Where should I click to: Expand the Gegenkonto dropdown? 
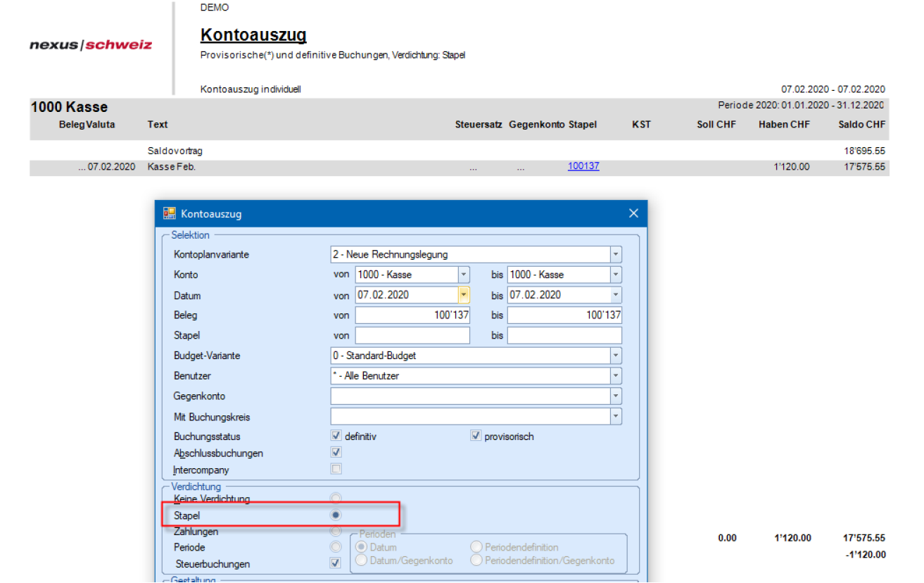(616, 396)
